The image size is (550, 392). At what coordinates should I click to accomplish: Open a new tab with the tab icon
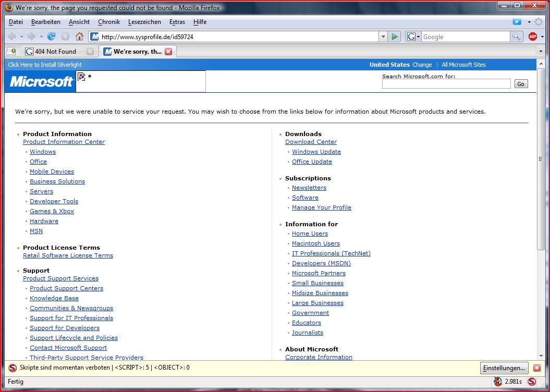[11, 52]
